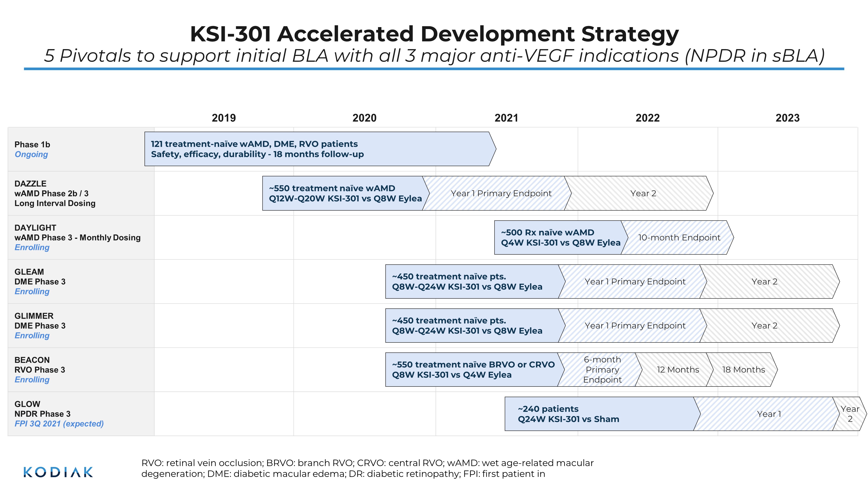Click the "DAZZLE" study name label
This screenshot has height=488, width=868.
[x=30, y=183]
